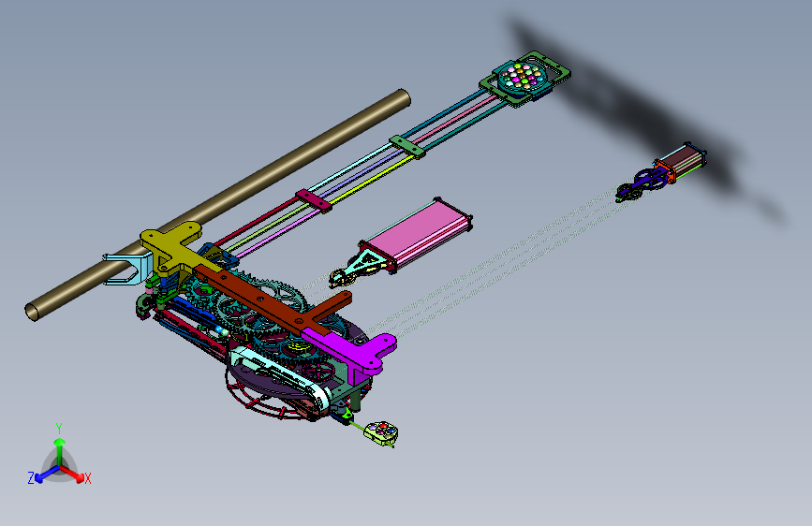This screenshot has height=526, width=812.
Task: Click the red X axis arrow of triad
Action: (73, 474)
